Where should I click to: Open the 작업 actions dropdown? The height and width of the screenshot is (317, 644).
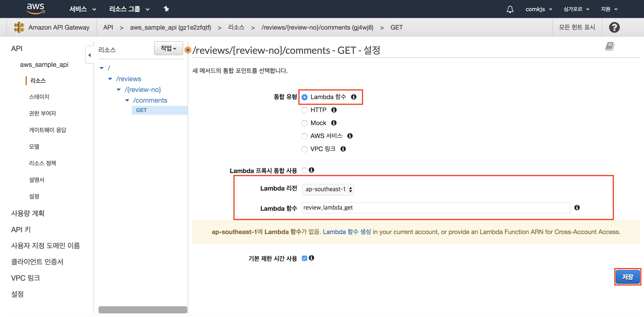tap(168, 48)
